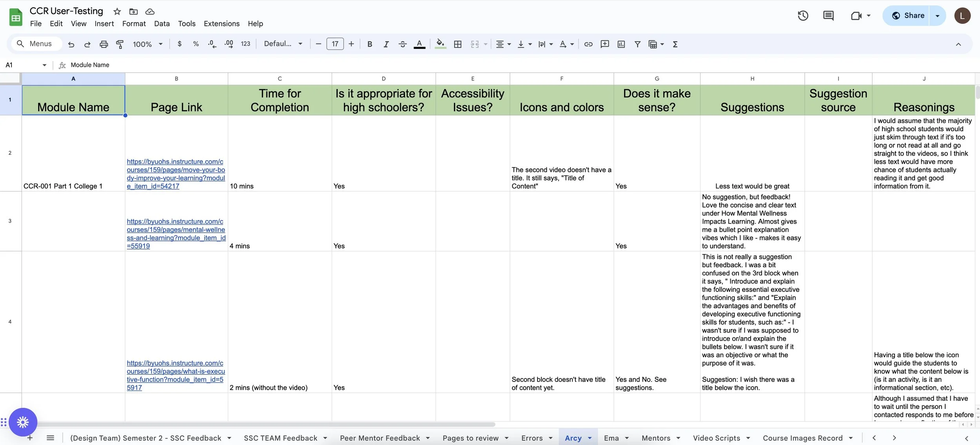
Task: Select the paint format tool
Action: coord(120,44)
